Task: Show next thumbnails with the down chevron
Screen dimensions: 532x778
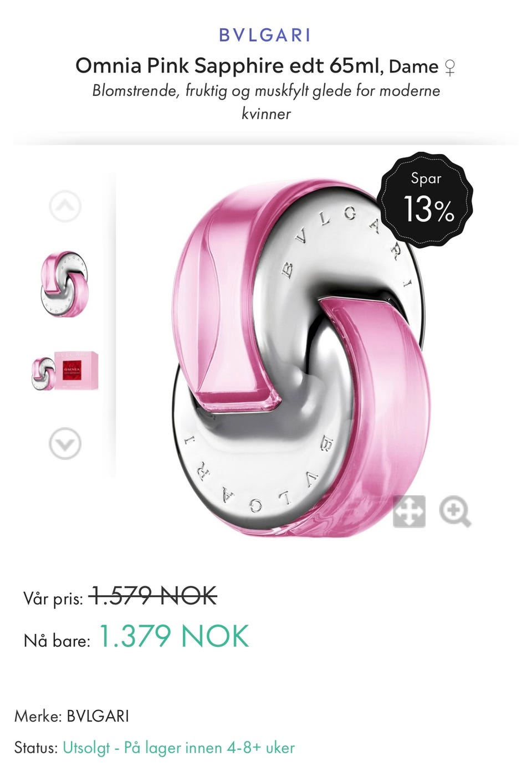Action: pos(65,444)
